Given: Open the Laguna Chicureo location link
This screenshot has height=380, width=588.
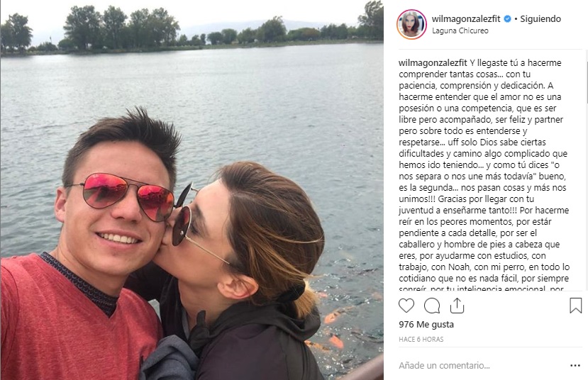Looking at the screenshot, I should coord(460,30).
